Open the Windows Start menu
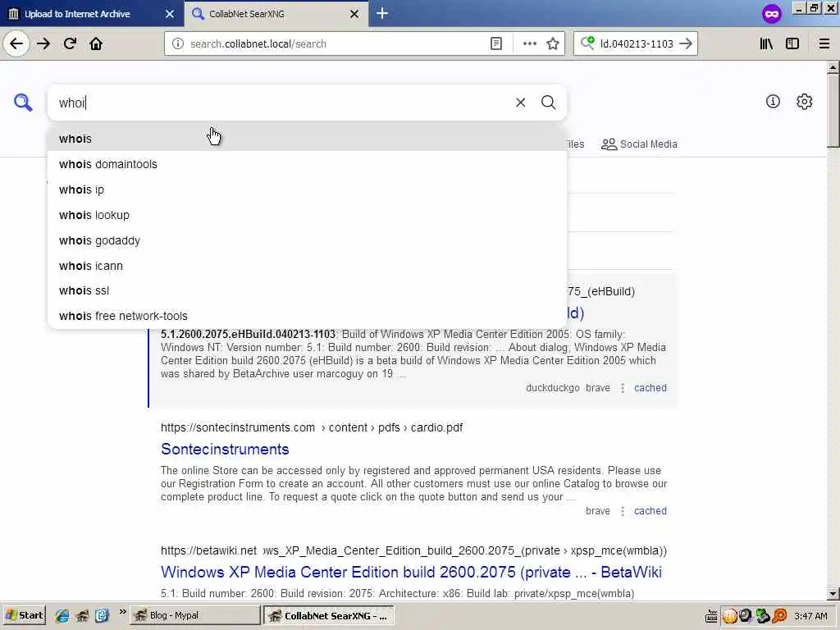Viewport: 840px width, 630px height. click(25, 615)
